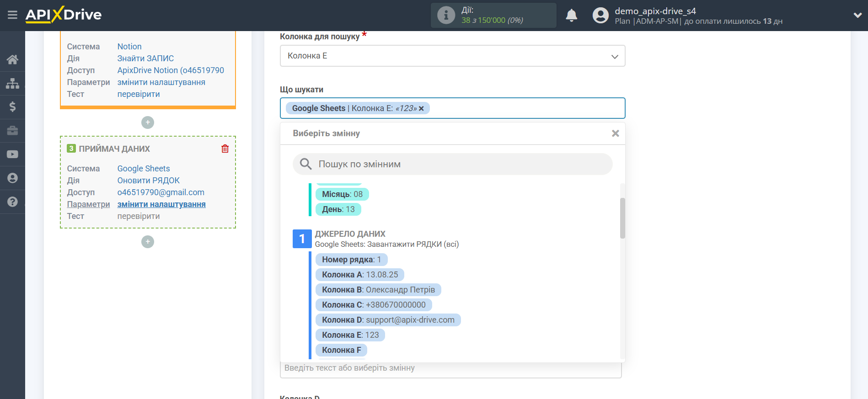Select variable Місяць: 08
Viewport: 868px width, 399px height.
click(342, 194)
